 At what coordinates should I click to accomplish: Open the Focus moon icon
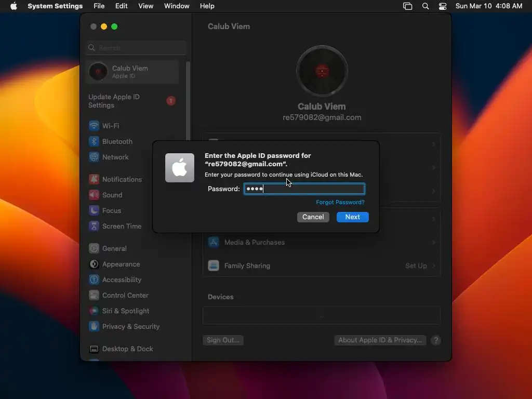[94, 210]
